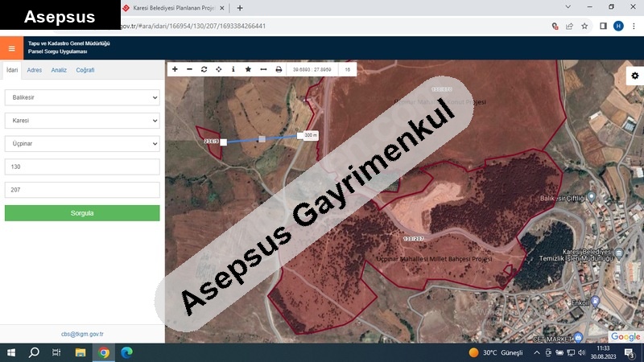Open map settings gear icon

point(634,76)
